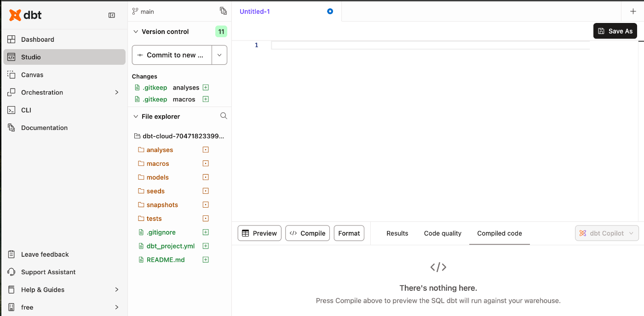Click the Save As button
This screenshot has width=644, height=316.
tap(615, 31)
